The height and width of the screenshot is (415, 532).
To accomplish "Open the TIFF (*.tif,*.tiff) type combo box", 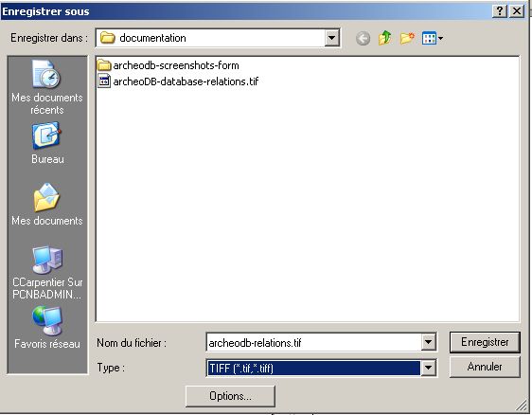I will pyautogui.click(x=321, y=368).
